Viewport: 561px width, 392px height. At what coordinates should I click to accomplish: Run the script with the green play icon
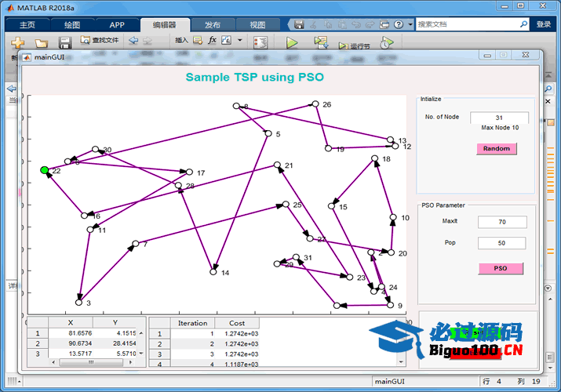292,42
